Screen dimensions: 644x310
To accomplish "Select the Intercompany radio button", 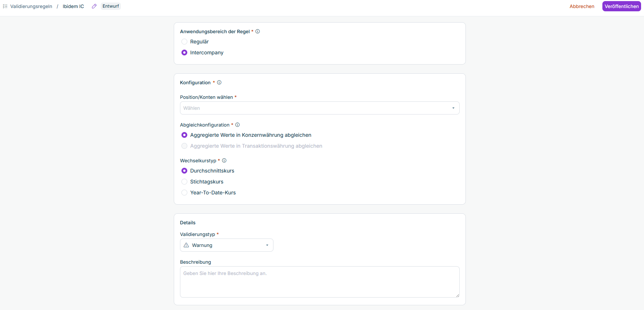I will (184, 53).
